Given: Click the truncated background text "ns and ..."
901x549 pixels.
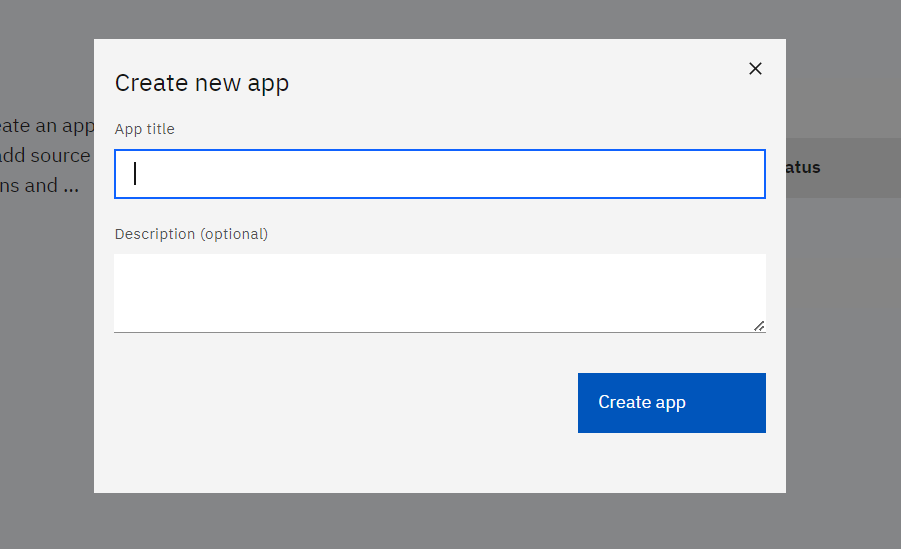Looking at the screenshot, I should tap(40, 186).
